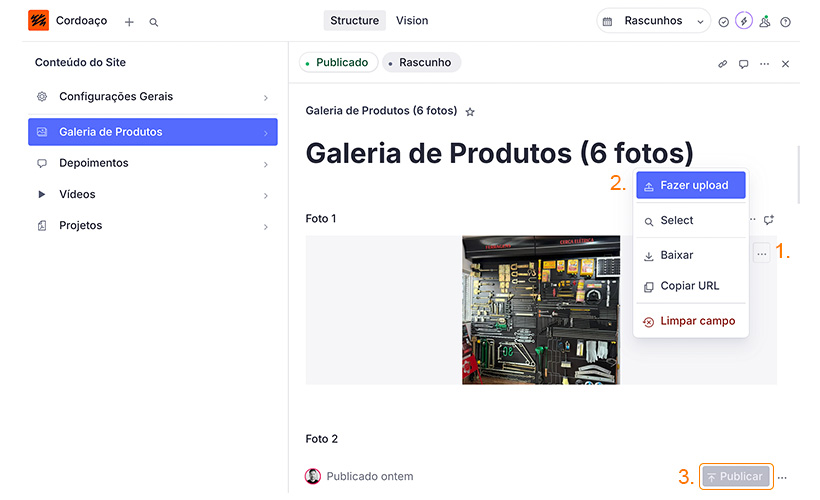Choose Fazer upload from the menu

(x=690, y=185)
